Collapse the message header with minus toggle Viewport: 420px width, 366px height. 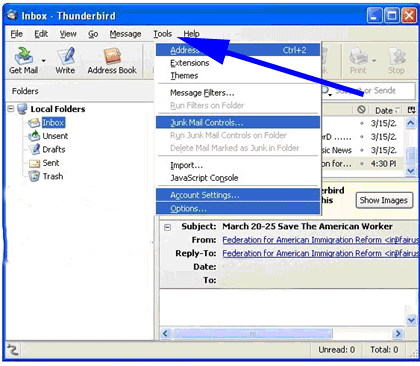pyautogui.click(x=167, y=227)
